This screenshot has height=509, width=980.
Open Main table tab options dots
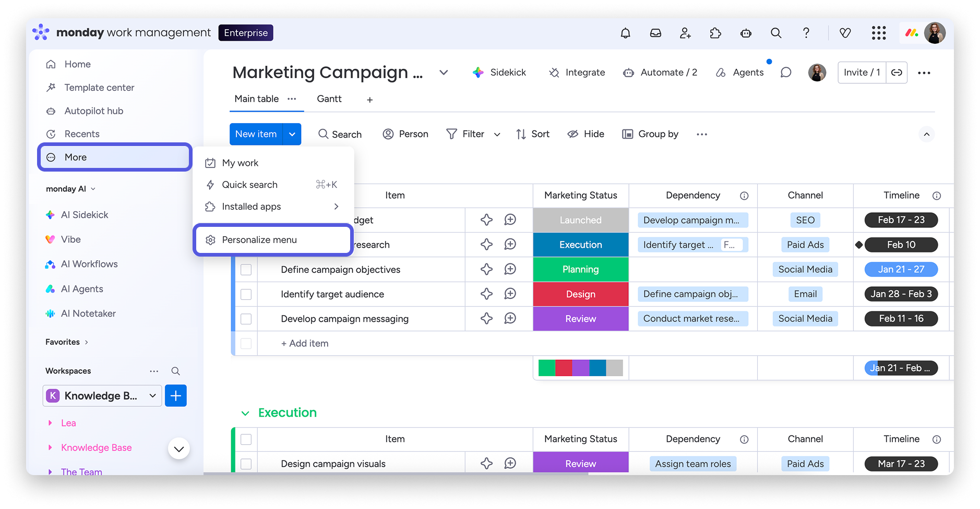pos(292,99)
